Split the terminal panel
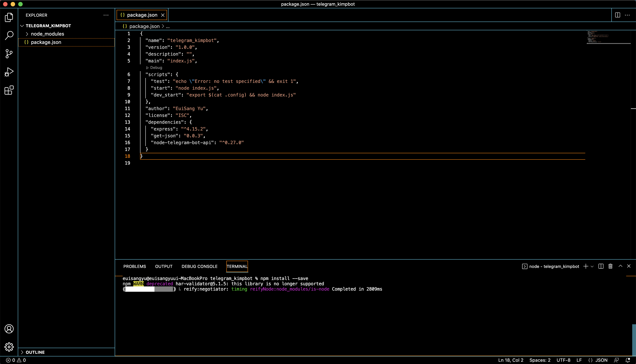 (x=601, y=266)
